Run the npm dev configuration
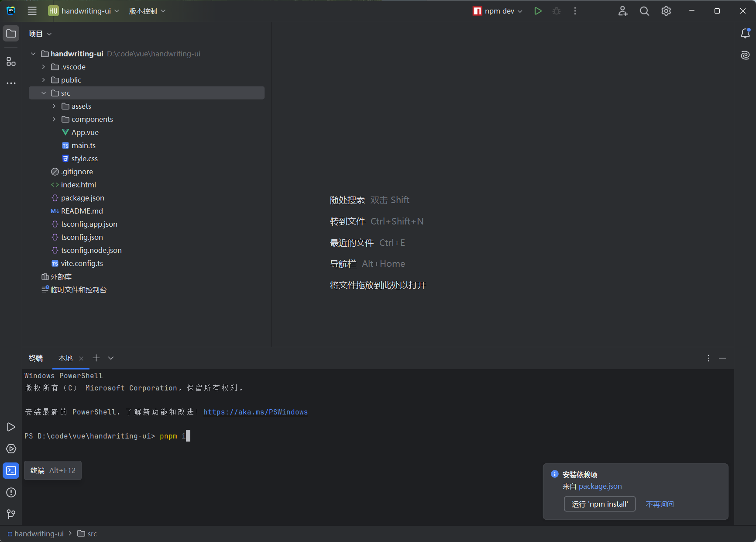 [538, 11]
